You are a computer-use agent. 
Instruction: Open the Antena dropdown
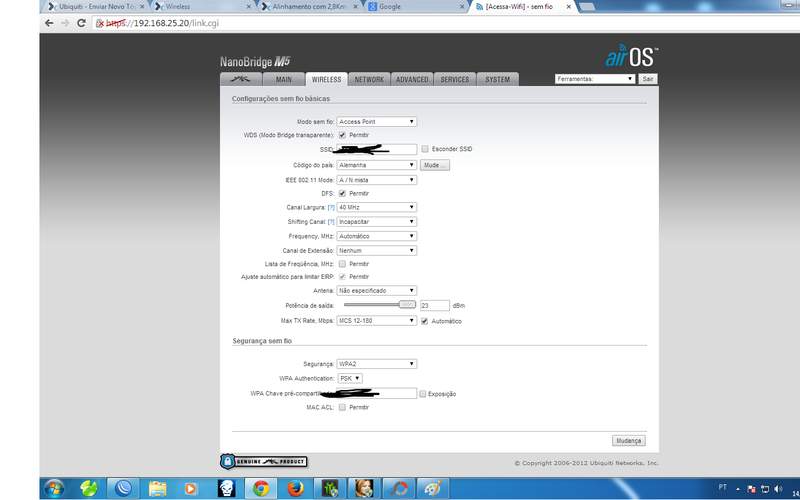tap(377, 290)
